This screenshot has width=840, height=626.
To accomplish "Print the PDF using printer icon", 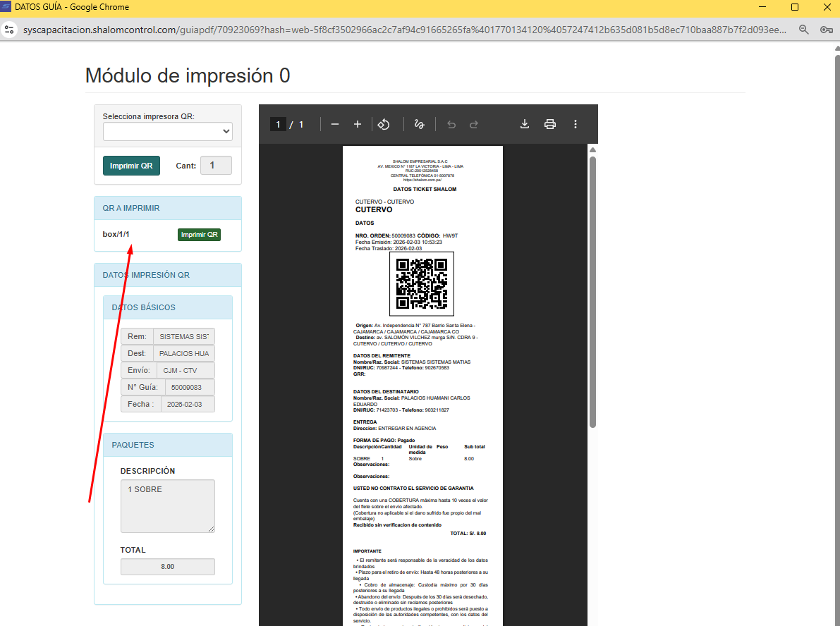I will tap(550, 124).
